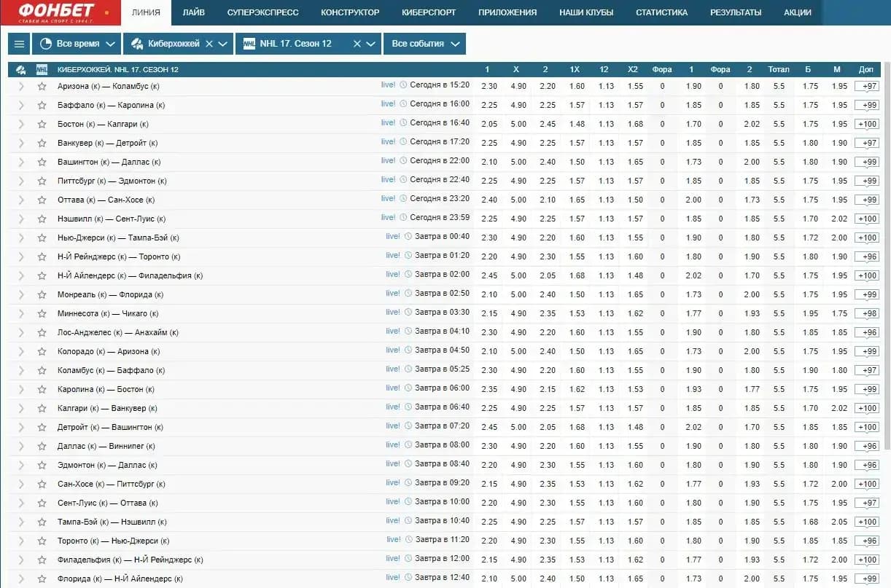
Task: Star the Каролина — Бостон match
Action: (42, 389)
